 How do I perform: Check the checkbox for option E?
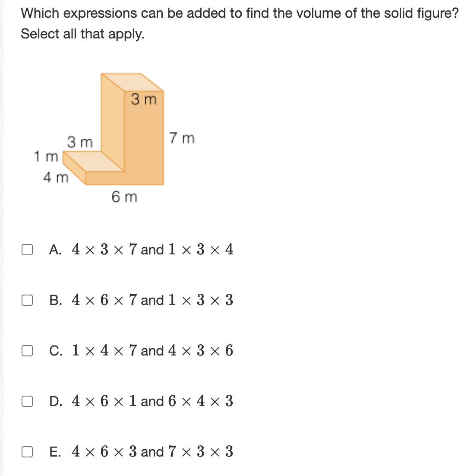tap(27, 452)
